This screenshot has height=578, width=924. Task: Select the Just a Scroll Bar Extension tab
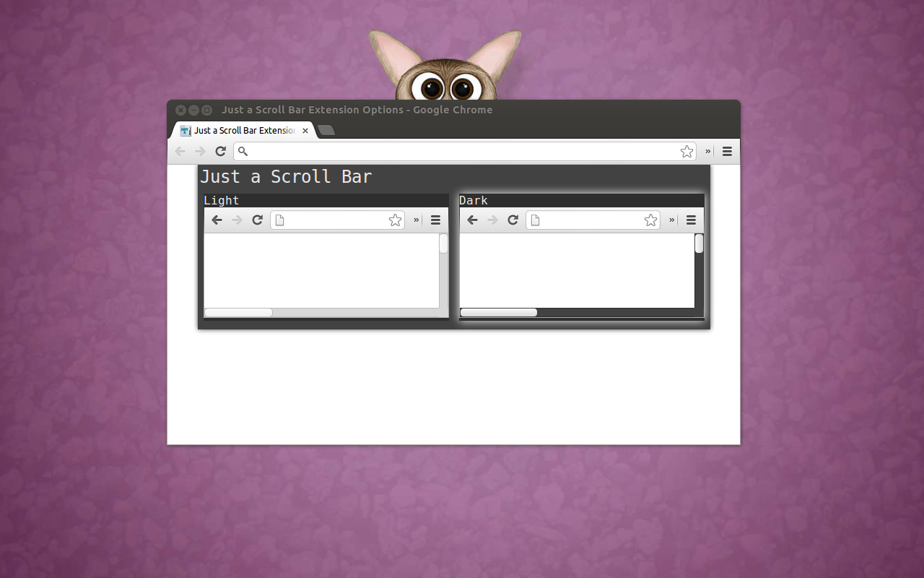[x=243, y=131]
